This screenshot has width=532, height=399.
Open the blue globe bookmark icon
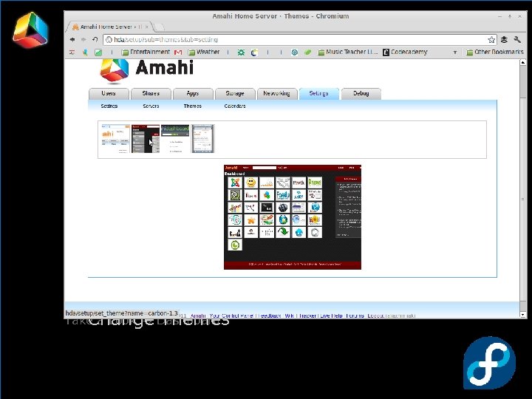tap(295, 52)
